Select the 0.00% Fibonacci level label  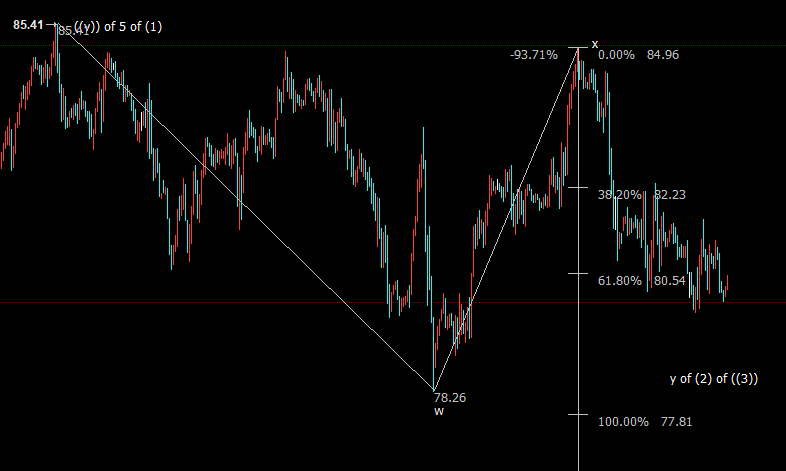(616, 55)
